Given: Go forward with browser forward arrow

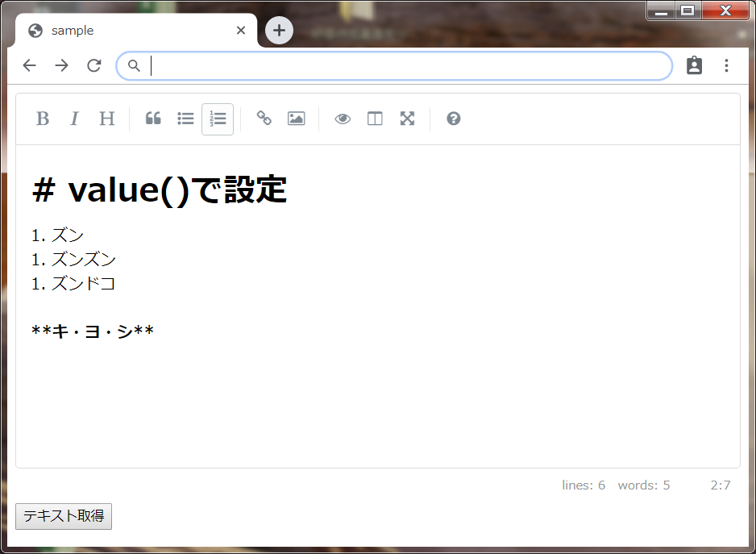Looking at the screenshot, I should coord(62,65).
